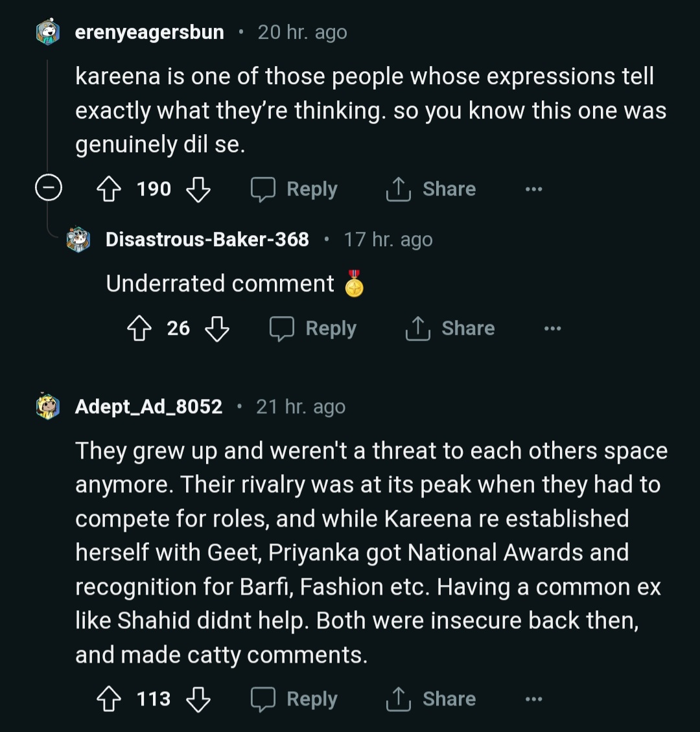The image size is (700, 732).
Task: Share the 'Underrated comment' reply
Action: pyautogui.click(x=450, y=328)
